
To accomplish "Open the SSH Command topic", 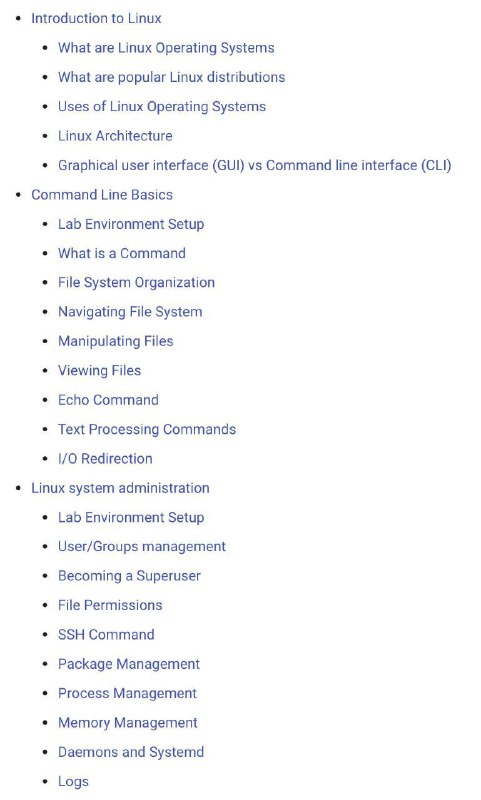I will pos(106,635).
